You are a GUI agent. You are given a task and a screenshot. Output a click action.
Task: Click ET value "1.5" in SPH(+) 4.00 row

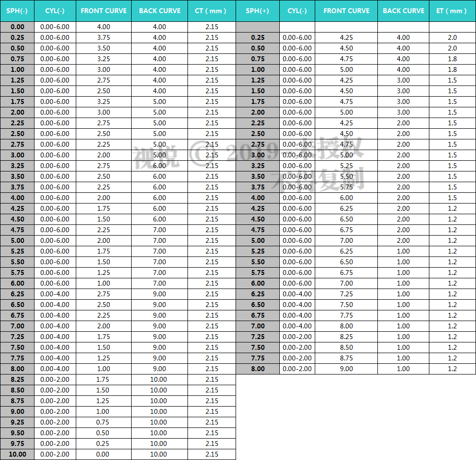tap(452, 198)
